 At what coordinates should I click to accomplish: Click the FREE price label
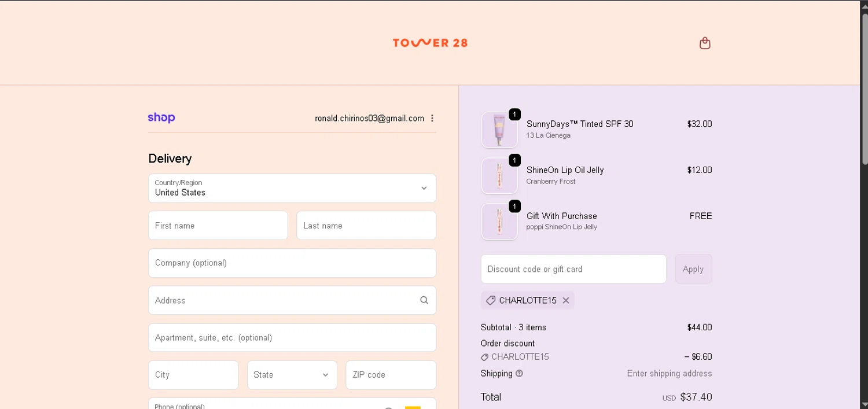701,216
